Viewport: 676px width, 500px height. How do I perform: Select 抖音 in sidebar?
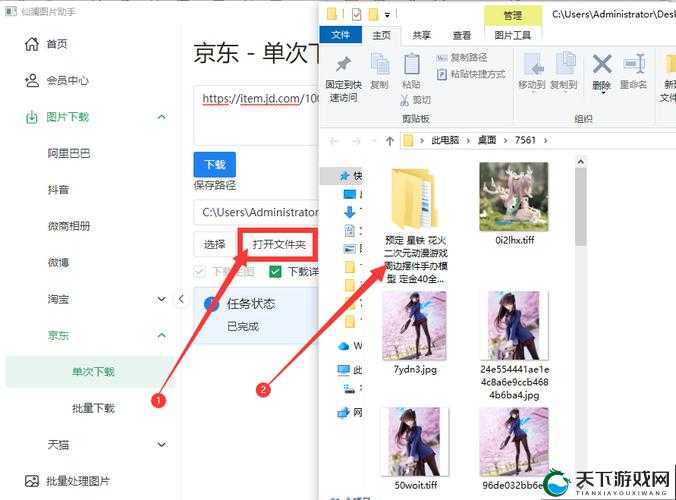point(58,190)
